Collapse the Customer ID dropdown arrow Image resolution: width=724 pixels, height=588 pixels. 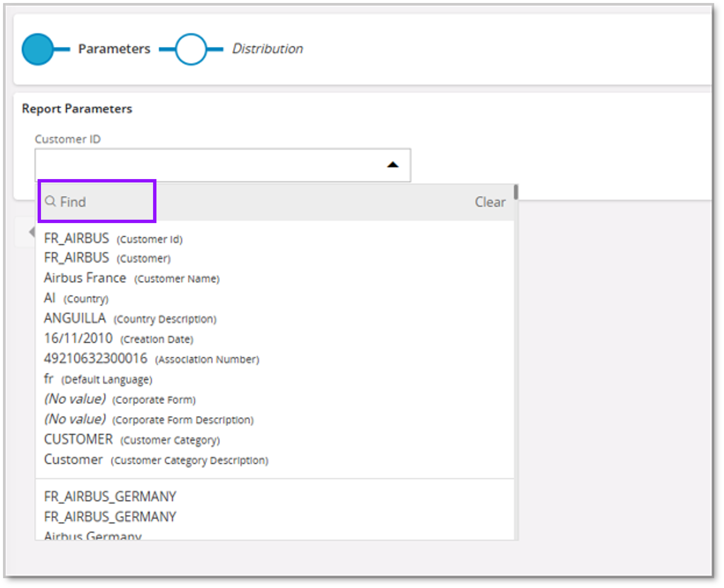[x=392, y=165]
